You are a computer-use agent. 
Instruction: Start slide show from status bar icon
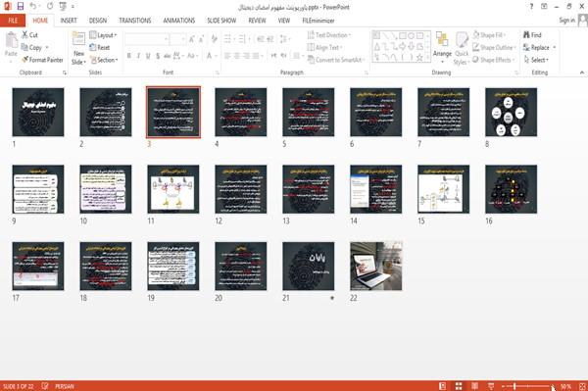(491, 386)
